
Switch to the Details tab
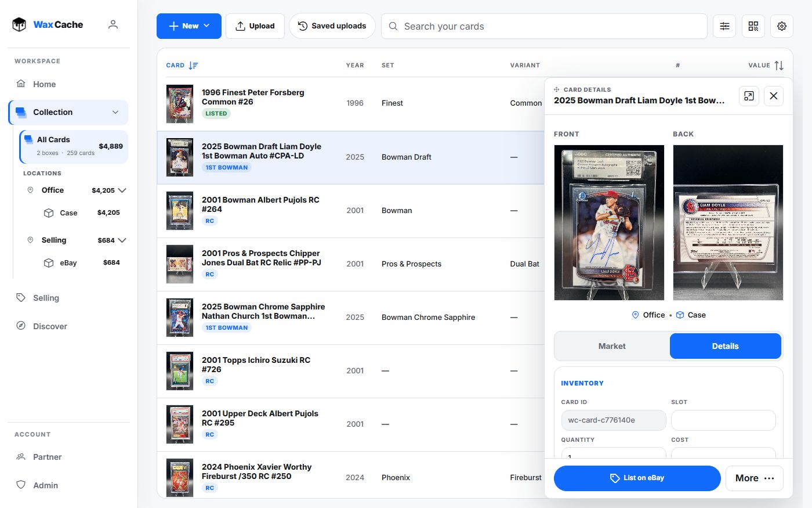(x=726, y=346)
